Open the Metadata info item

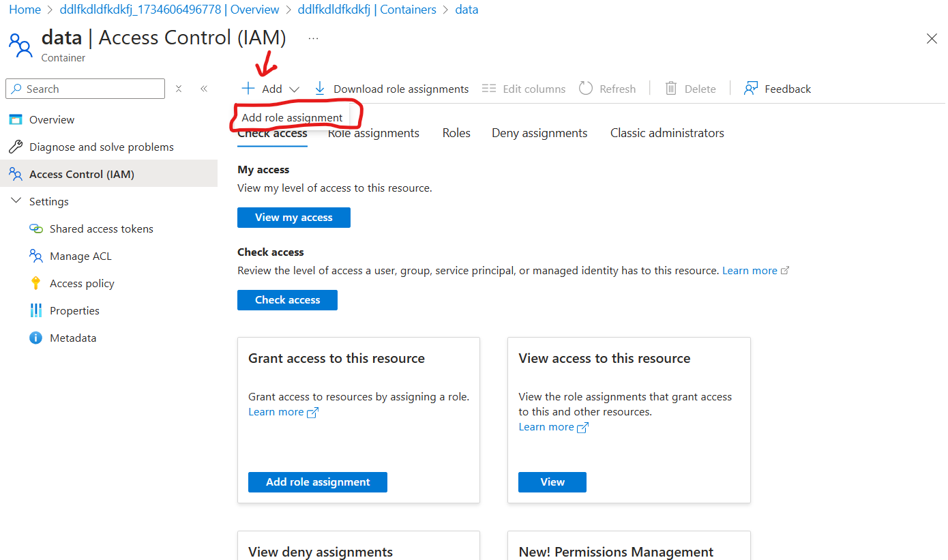(72, 338)
